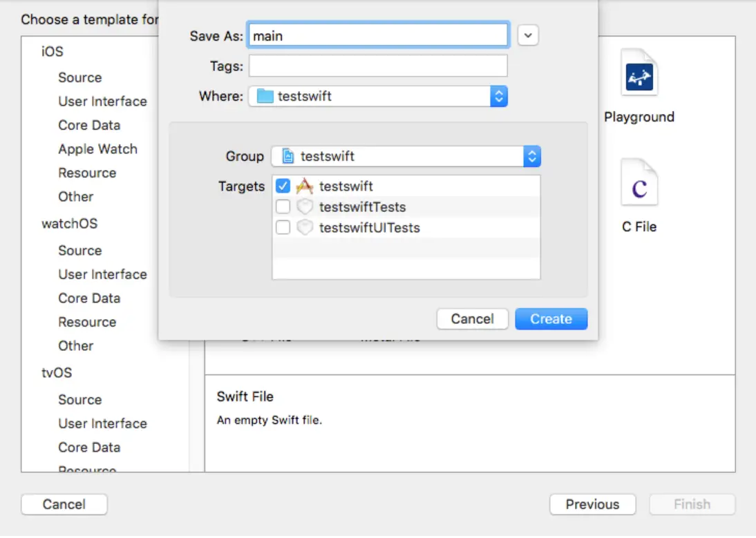Click the testswiftUITests shield icon
Screen dimensions: 756x538
coord(305,228)
